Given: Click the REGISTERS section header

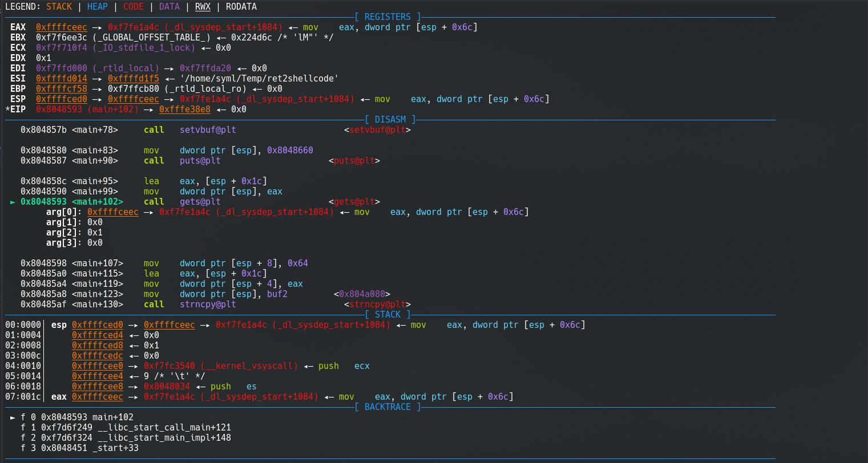Looking at the screenshot, I should point(387,17).
